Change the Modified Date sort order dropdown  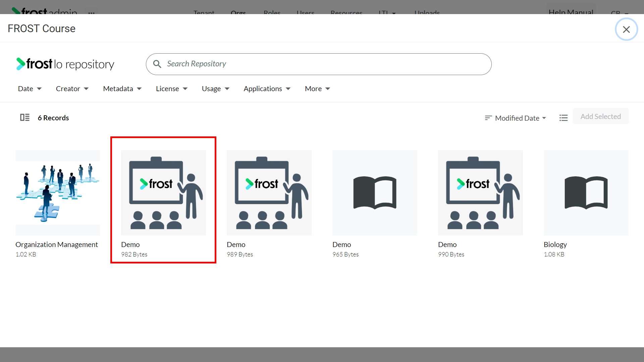click(x=516, y=118)
